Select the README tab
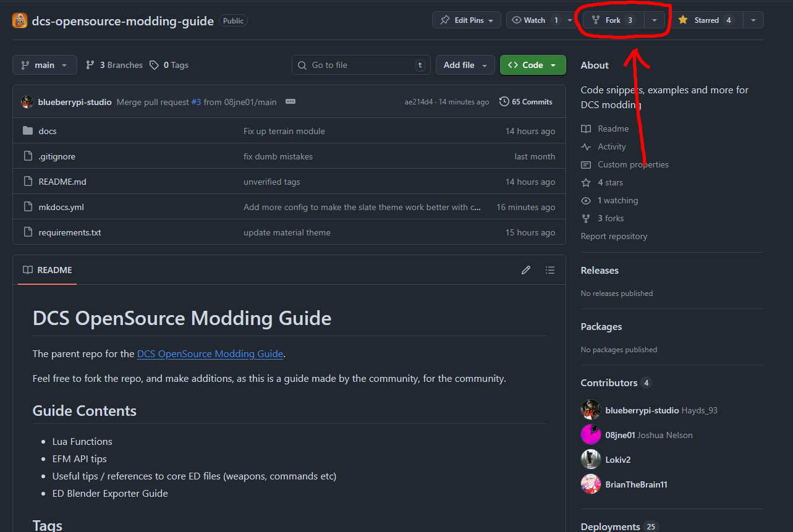The height and width of the screenshot is (532, 793). (x=47, y=270)
